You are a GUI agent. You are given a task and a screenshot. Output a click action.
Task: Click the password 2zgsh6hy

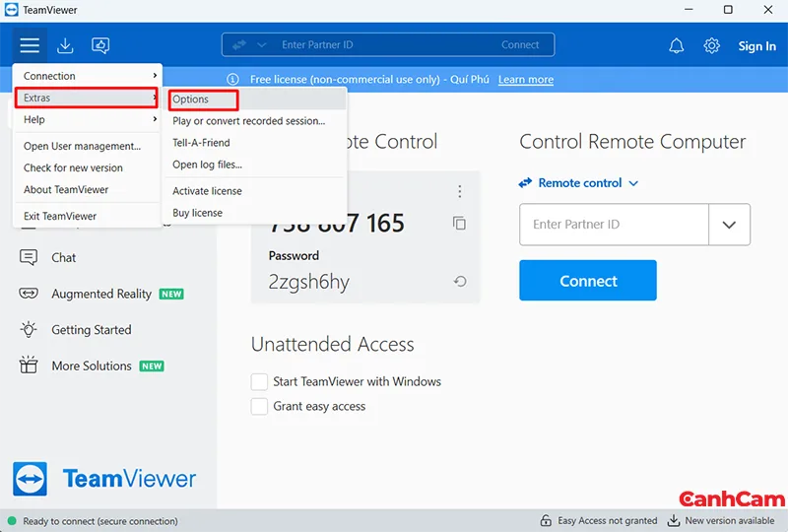[x=308, y=282]
